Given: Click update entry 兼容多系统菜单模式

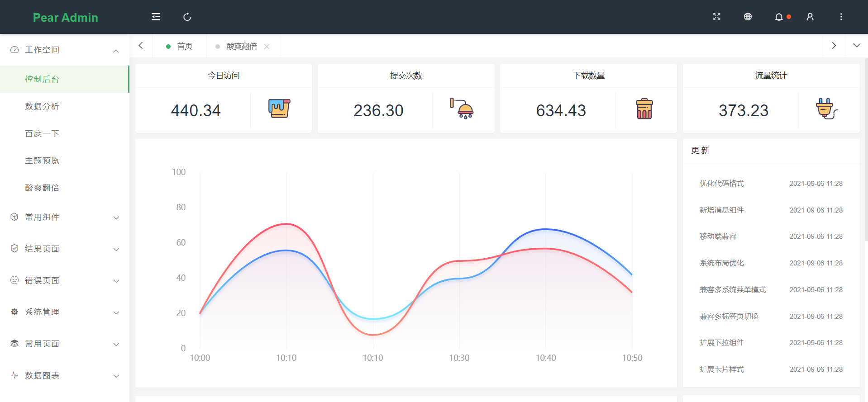Looking at the screenshot, I should click(x=732, y=289).
